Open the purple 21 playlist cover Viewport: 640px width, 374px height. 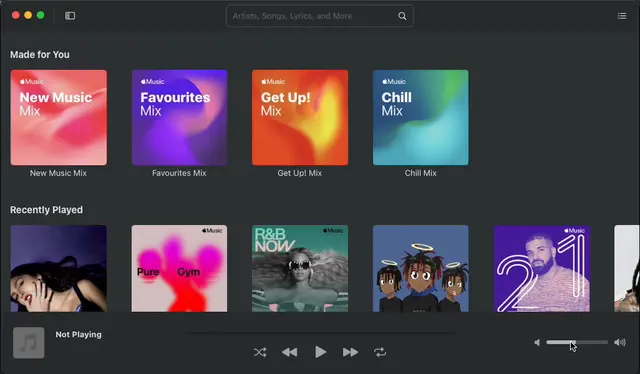(x=542, y=269)
